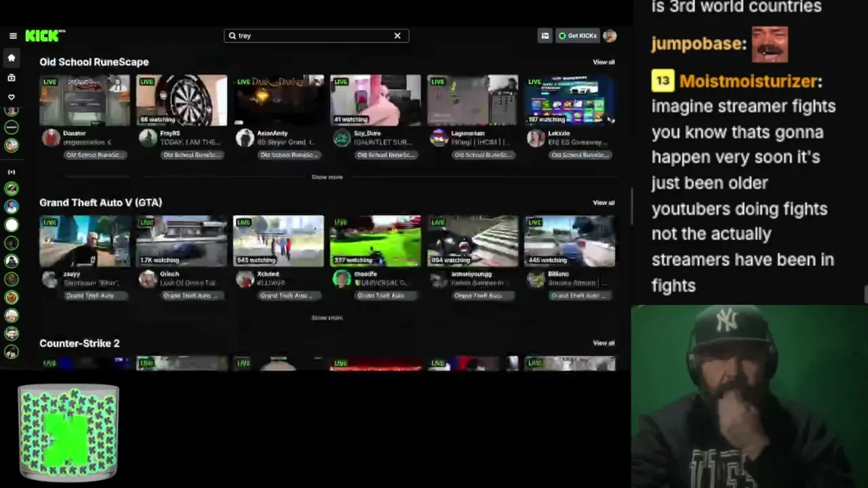Click the Old School RuneScape tag under Donator
This screenshot has height=488, width=868.
coord(94,155)
